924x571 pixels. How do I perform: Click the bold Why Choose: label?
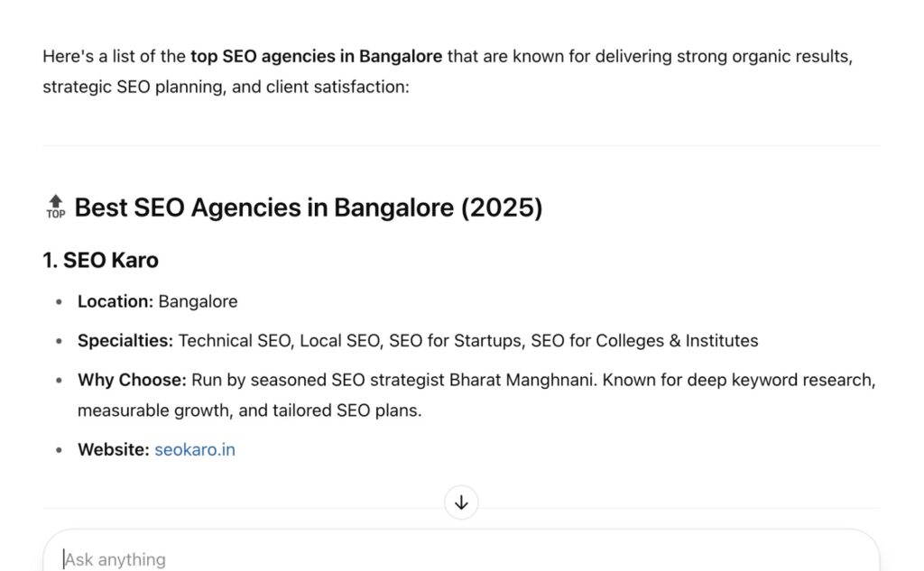click(x=132, y=380)
